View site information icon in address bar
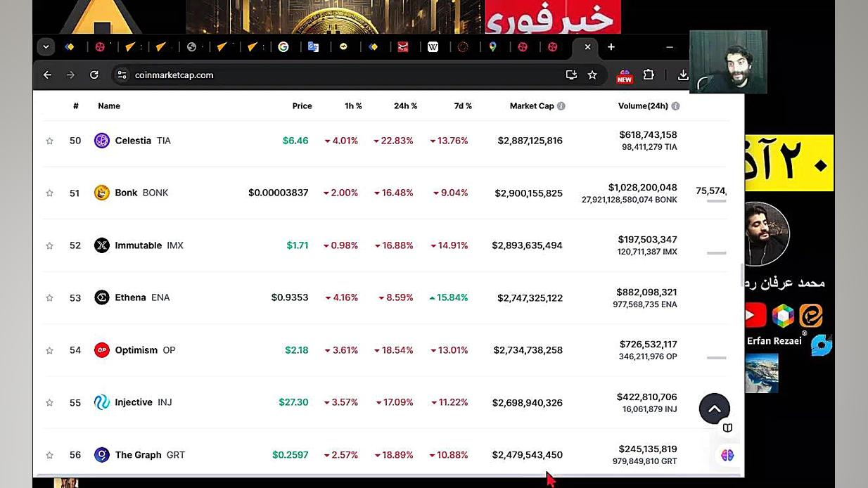The image size is (868, 488). (x=122, y=75)
